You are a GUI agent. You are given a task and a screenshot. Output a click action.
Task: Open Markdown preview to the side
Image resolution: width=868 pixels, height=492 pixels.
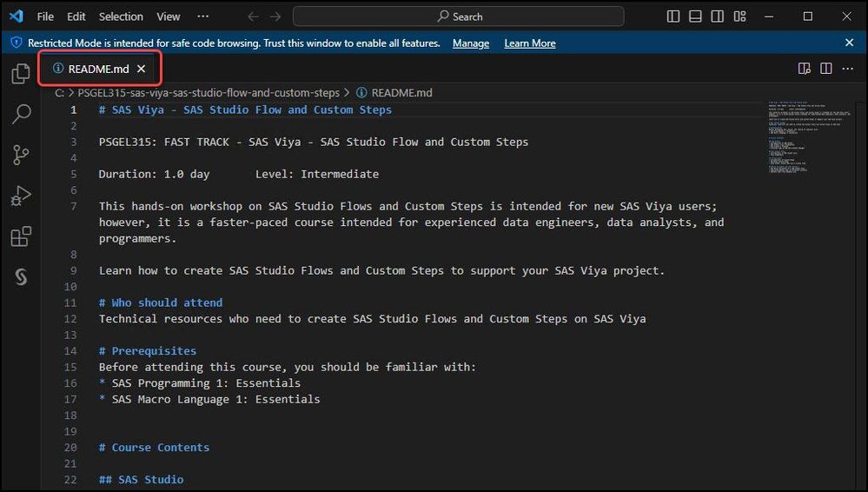coord(805,69)
